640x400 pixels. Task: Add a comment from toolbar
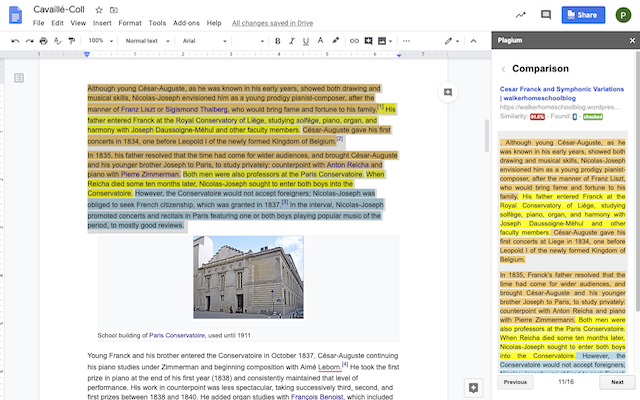(369, 41)
